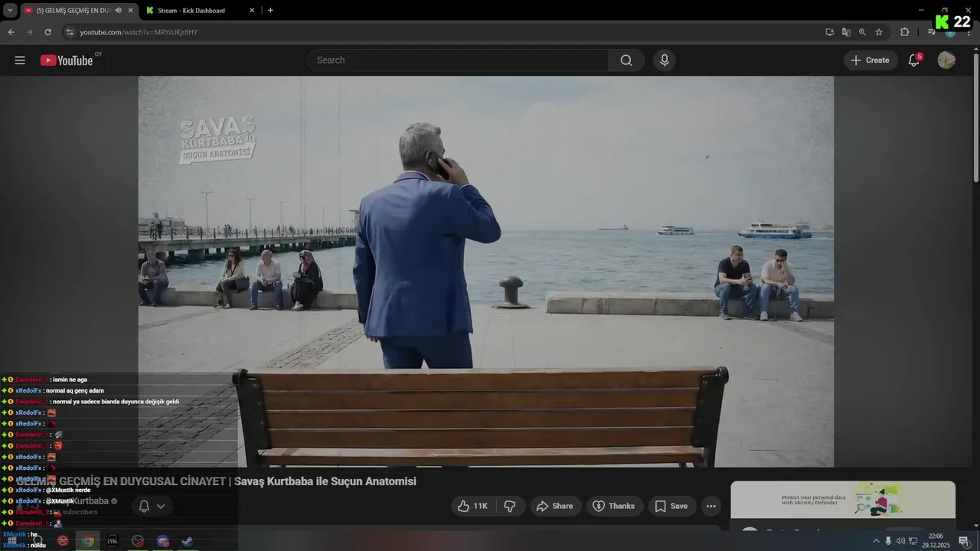Close the Kick Dashboard tab
Viewport: 980px width, 551px height.
click(252, 11)
